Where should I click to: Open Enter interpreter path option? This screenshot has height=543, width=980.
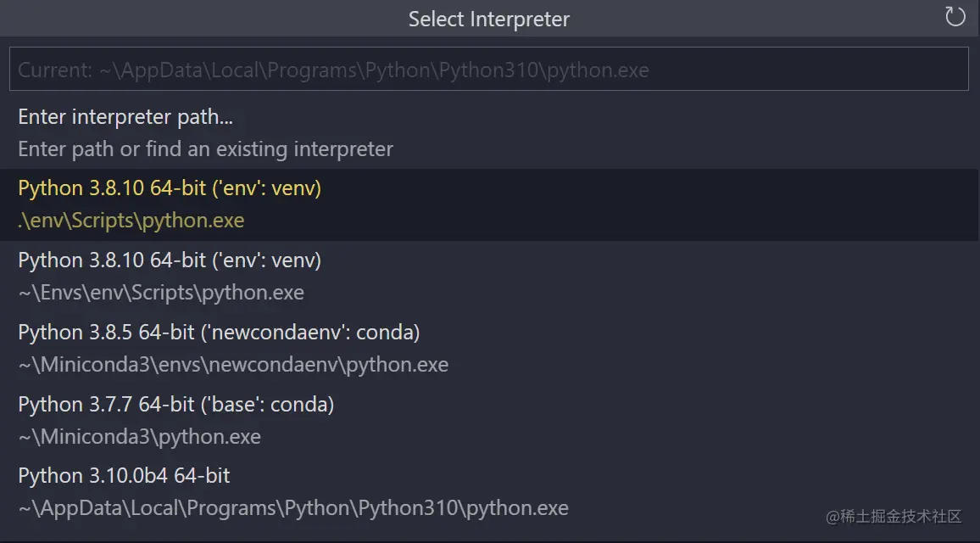click(x=128, y=117)
